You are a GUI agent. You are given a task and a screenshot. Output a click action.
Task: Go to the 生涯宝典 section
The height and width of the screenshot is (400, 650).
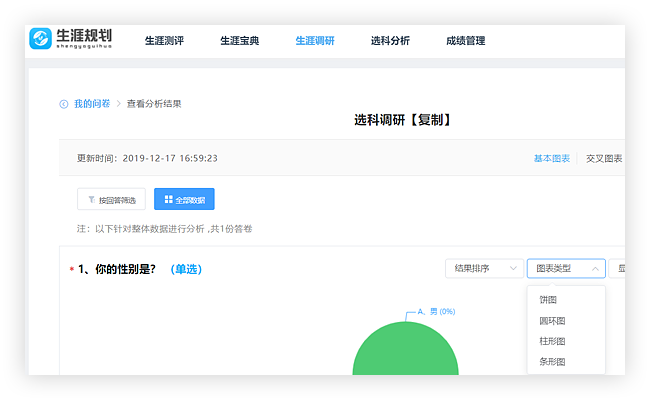[x=238, y=41]
